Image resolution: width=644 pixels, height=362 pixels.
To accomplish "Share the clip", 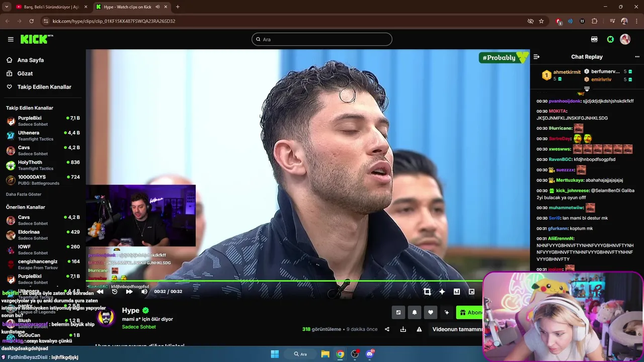I will [387, 329].
